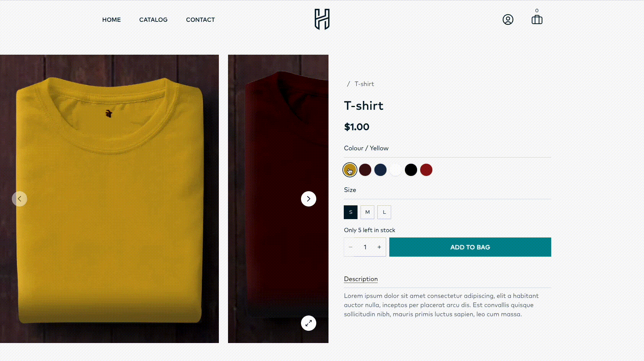This screenshot has width=644, height=361.
Task: Select size S
Action: tap(350, 212)
